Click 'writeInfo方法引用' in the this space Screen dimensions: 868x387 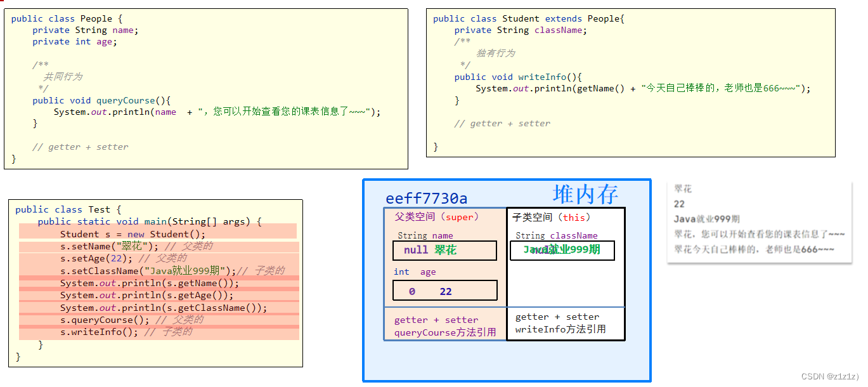pos(560,329)
